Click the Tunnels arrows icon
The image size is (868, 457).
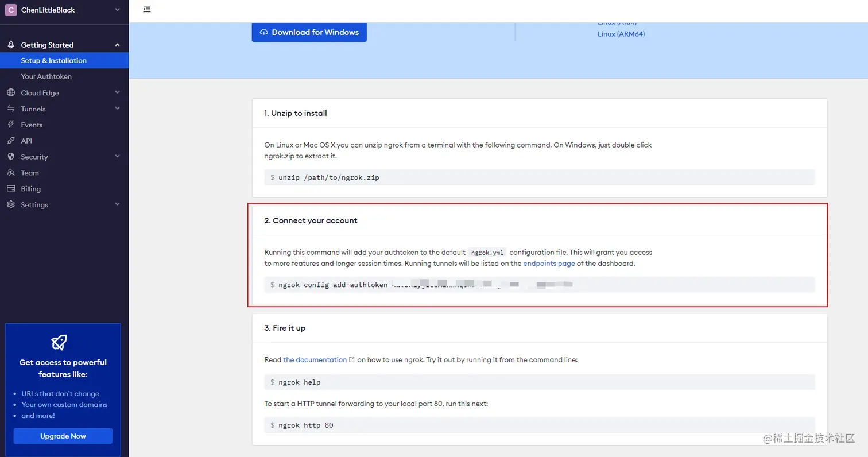tap(10, 109)
